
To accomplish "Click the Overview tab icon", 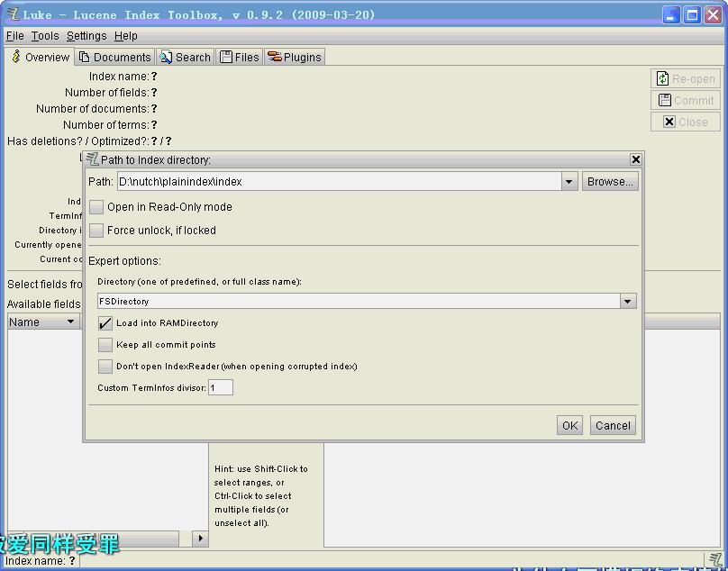I will tap(16, 56).
